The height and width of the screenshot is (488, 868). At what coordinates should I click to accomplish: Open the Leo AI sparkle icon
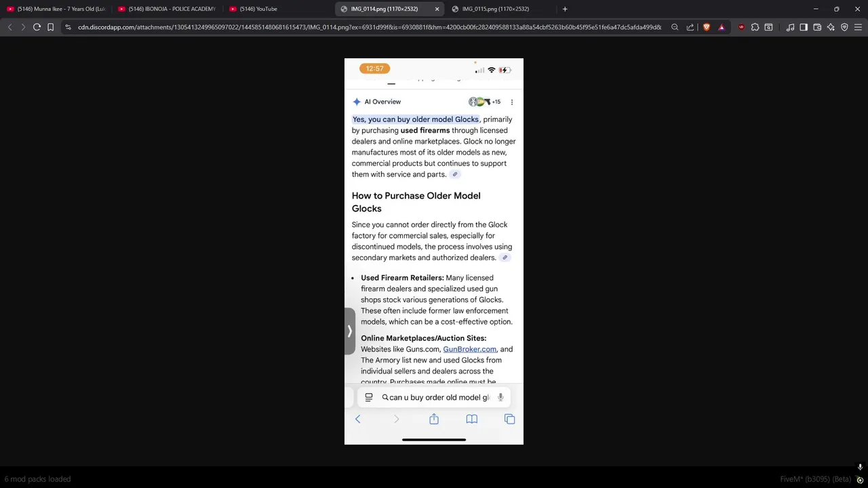[831, 27]
